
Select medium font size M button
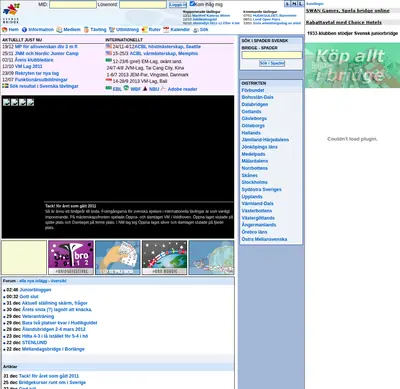tap(294, 4)
